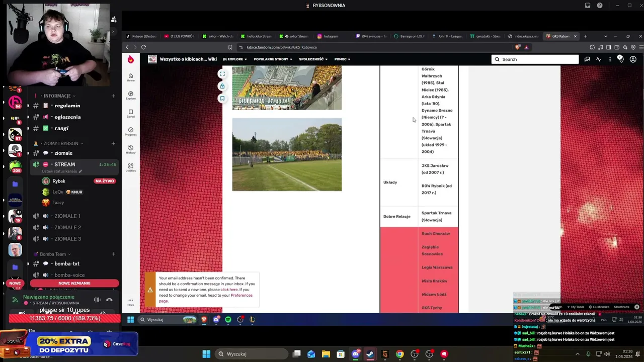Image resolution: width=644 pixels, height=362 pixels.
Task: Collapse the ZIOMY I RYBSON category
Action: click(x=60, y=143)
